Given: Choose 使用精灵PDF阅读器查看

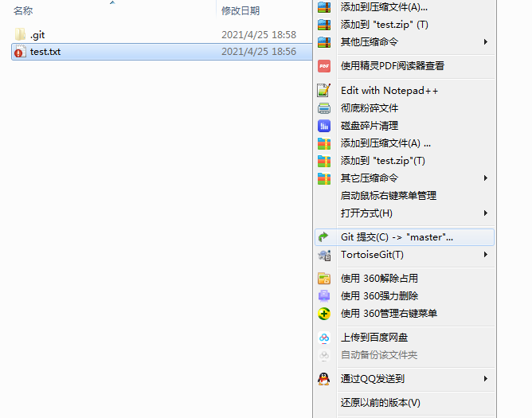Looking at the screenshot, I should click(x=405, y=66).
